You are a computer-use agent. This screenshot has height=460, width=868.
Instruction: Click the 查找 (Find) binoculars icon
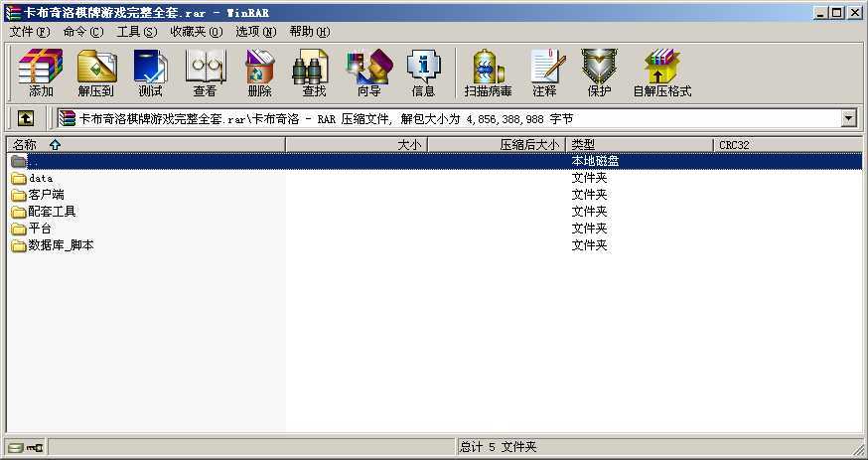point(310,67)
